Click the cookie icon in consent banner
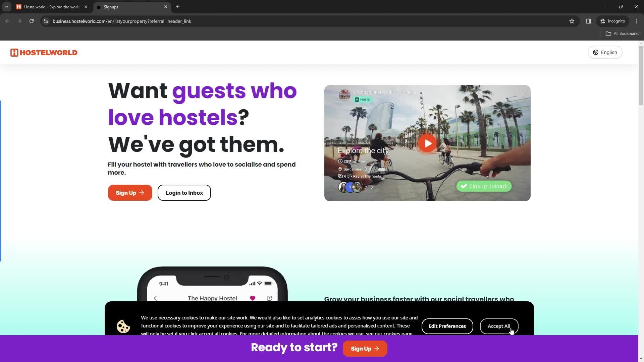644x362 pixels. tap(123, 326)
